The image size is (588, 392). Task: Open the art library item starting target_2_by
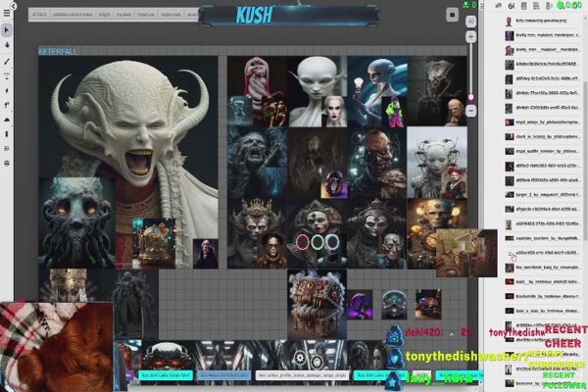[x=542, y=195]
